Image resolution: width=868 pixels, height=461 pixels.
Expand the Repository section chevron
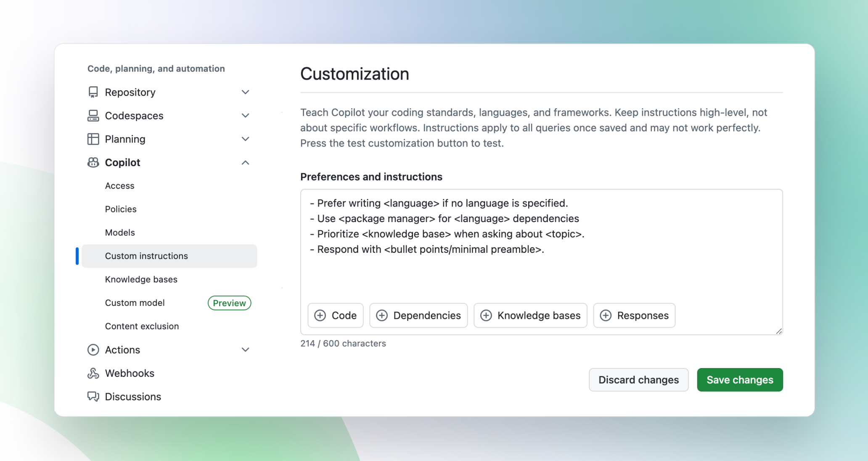[x=246, y=92]
